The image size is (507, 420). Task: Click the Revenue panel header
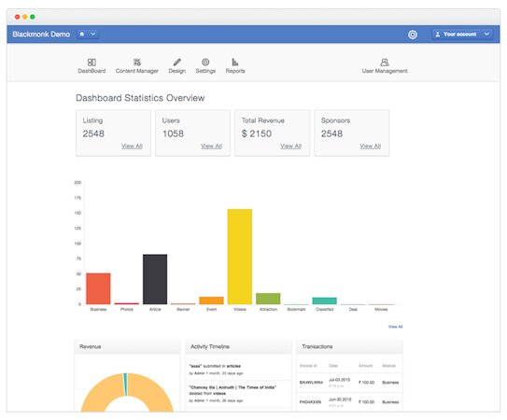(127, 346)
